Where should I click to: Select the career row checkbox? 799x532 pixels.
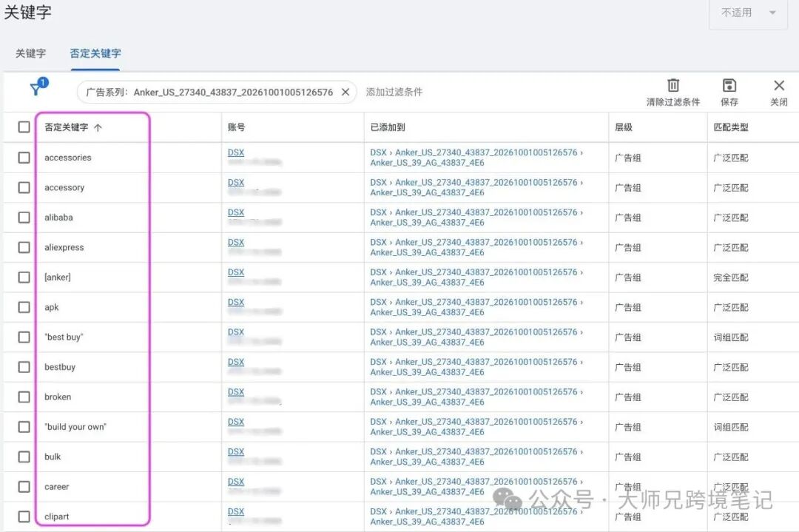(24, 487)
